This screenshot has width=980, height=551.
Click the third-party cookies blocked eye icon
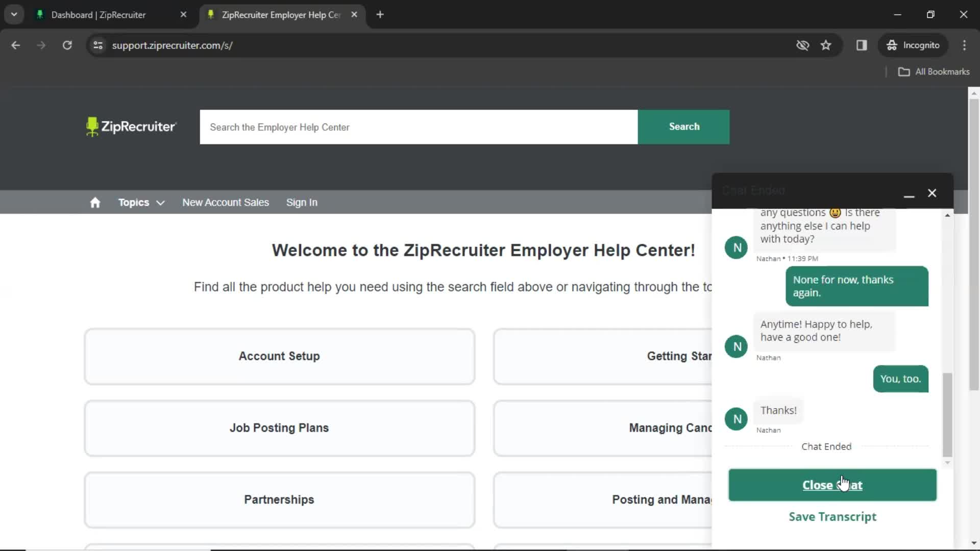coord(802,45)
